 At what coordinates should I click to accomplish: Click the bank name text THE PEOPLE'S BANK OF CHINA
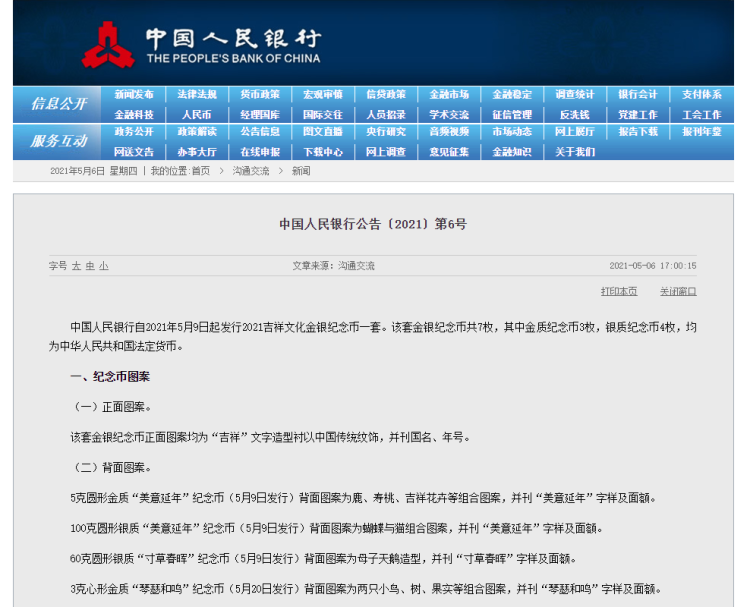click(233, 59)
